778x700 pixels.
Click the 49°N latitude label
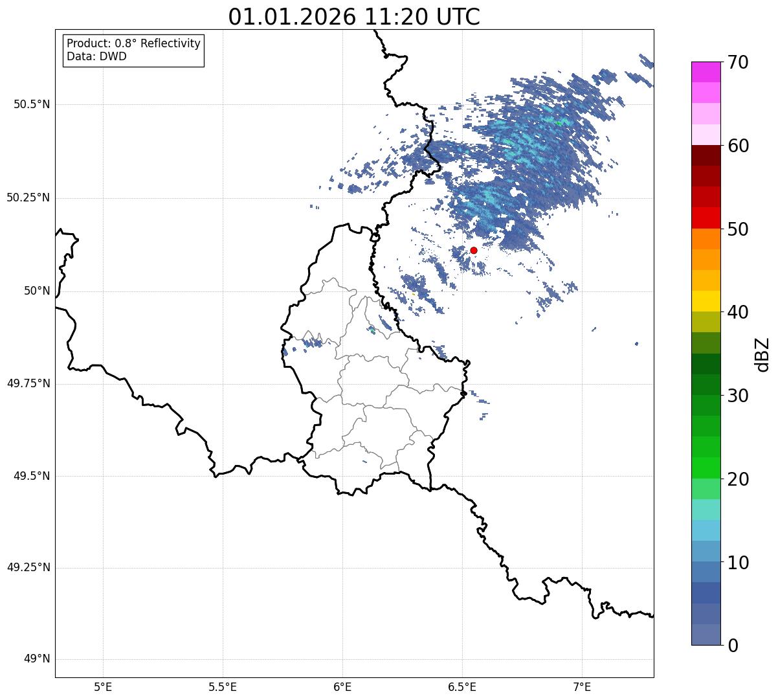point(37,659)
